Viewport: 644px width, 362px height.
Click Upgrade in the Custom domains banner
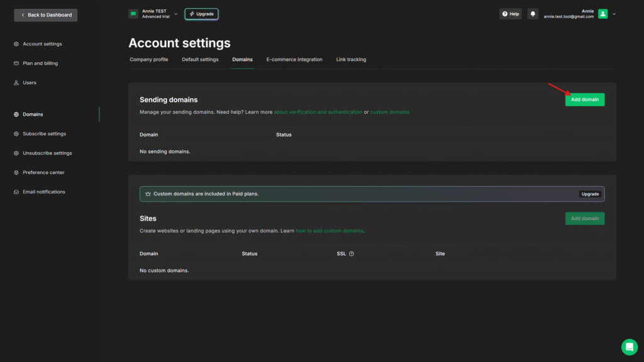[590, 194]
